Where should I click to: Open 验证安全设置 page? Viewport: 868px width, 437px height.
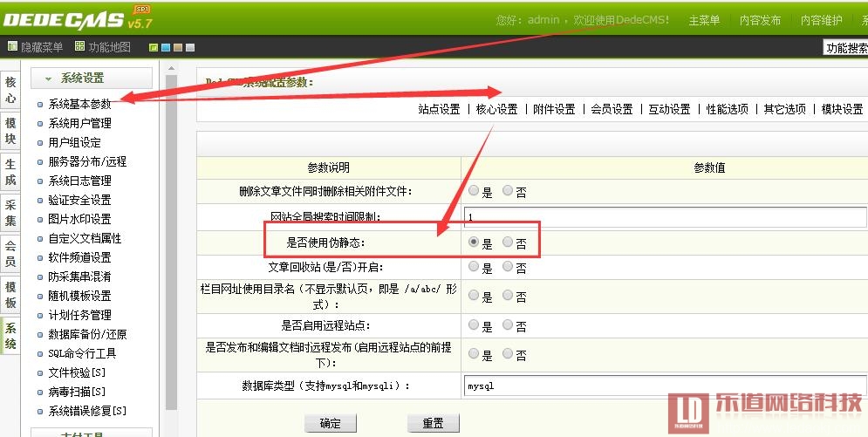coord(79,200)
